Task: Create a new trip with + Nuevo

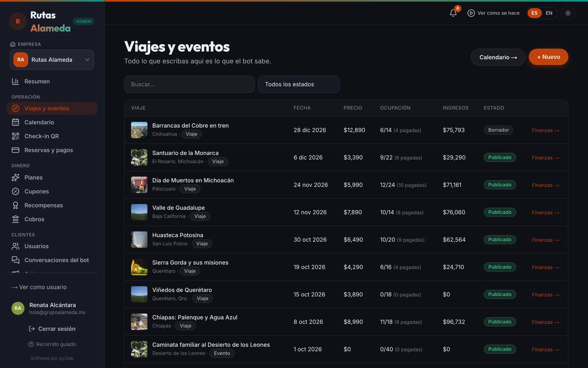Action: (548, 57)
